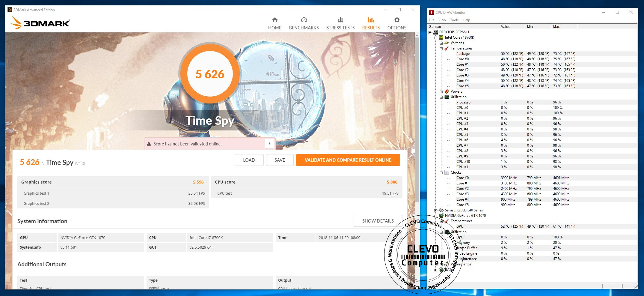Collapse the CPU Temperatures node
The image size is (644, 296).
click(x=441, y=49)
